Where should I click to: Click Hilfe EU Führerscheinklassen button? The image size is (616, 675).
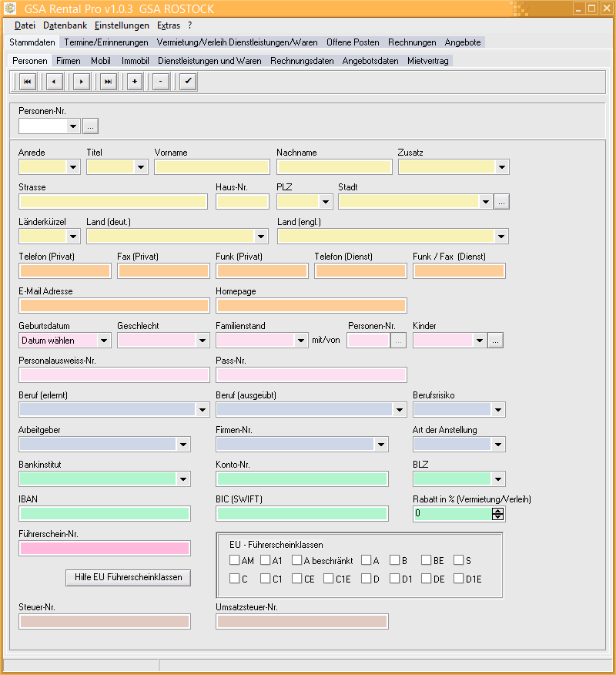pyautogui.click(x=128, y=578)
